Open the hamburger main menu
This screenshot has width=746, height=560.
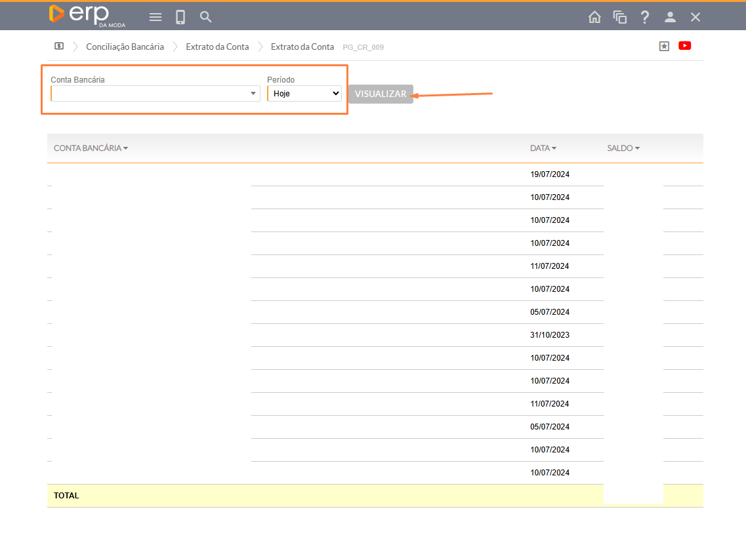155,17
